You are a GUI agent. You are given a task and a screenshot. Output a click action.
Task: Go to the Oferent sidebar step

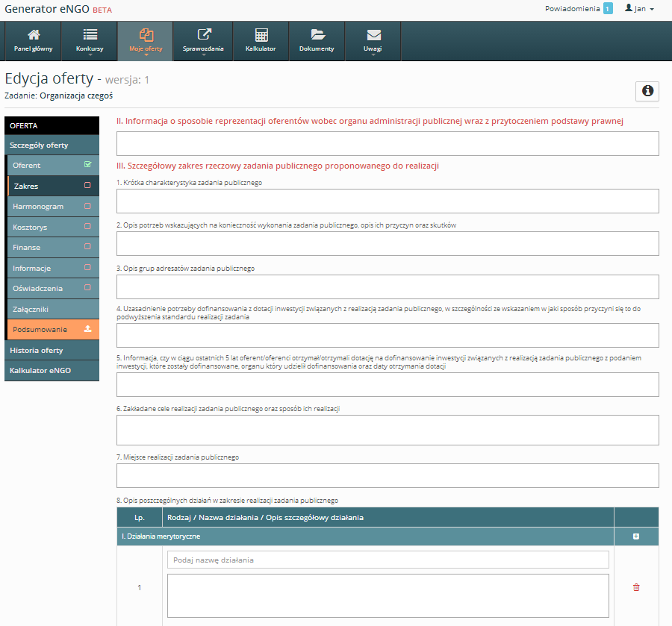[x=53, y=166]
